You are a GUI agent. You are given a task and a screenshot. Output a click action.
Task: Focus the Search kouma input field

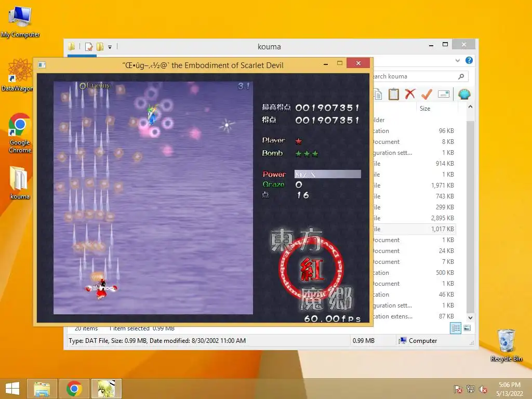(420, 76)
